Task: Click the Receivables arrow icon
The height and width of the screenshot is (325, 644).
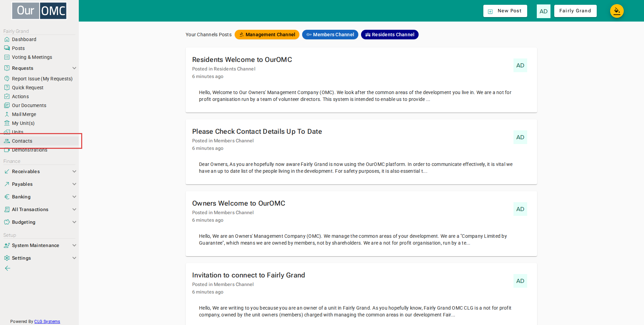Action: 7,171
